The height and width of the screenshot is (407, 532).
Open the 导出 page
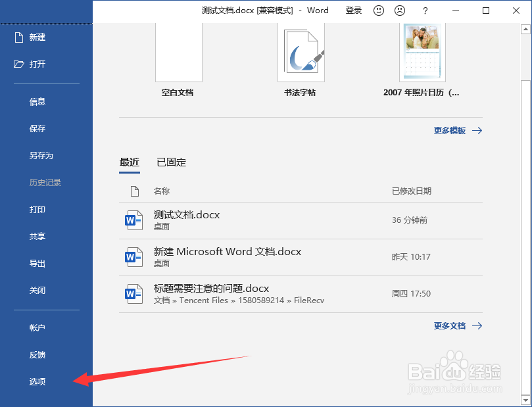coord(37,264)
